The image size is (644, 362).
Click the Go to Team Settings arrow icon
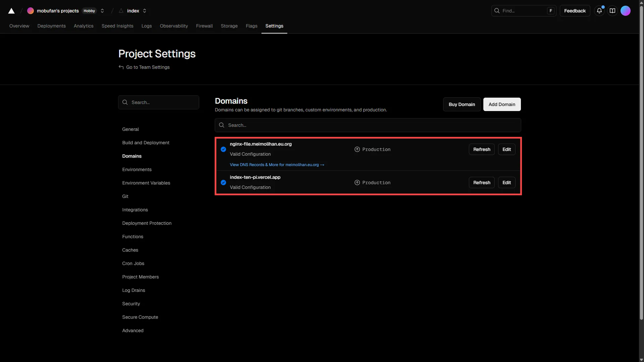pos(121,67)
